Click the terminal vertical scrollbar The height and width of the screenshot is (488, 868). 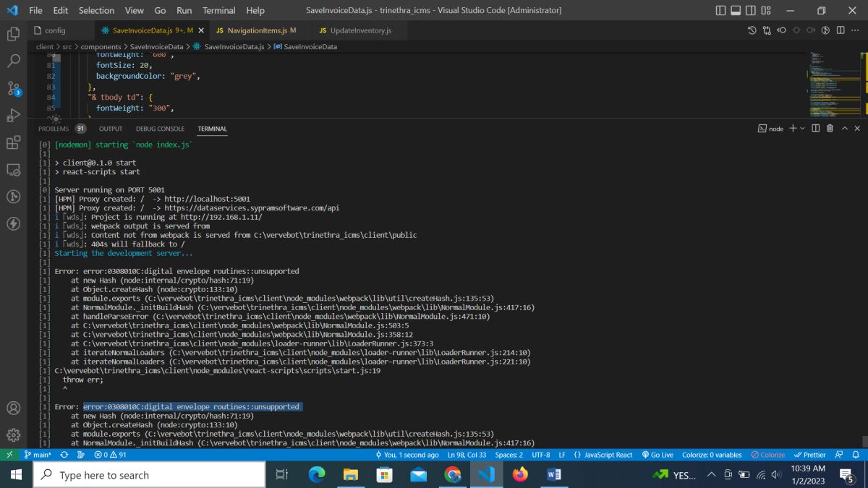pos(864,440)
